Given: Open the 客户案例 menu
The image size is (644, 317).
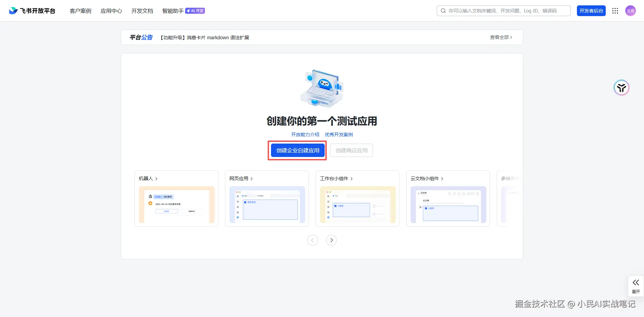Looking at the screenshot, I should [x=80, y=11].
